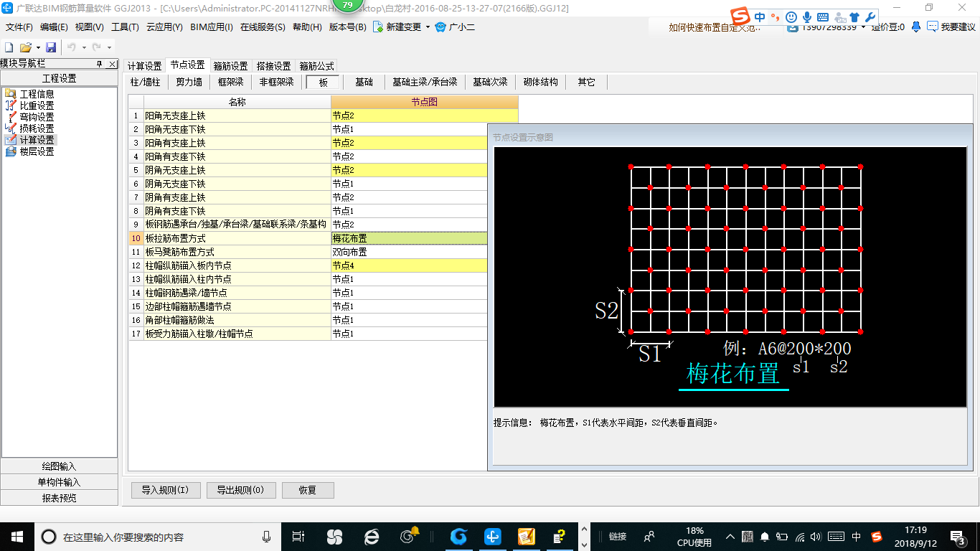Select the row 柱帽纵筋锚入板内节点
980x551 pixels.
click(x=237, y=265)
